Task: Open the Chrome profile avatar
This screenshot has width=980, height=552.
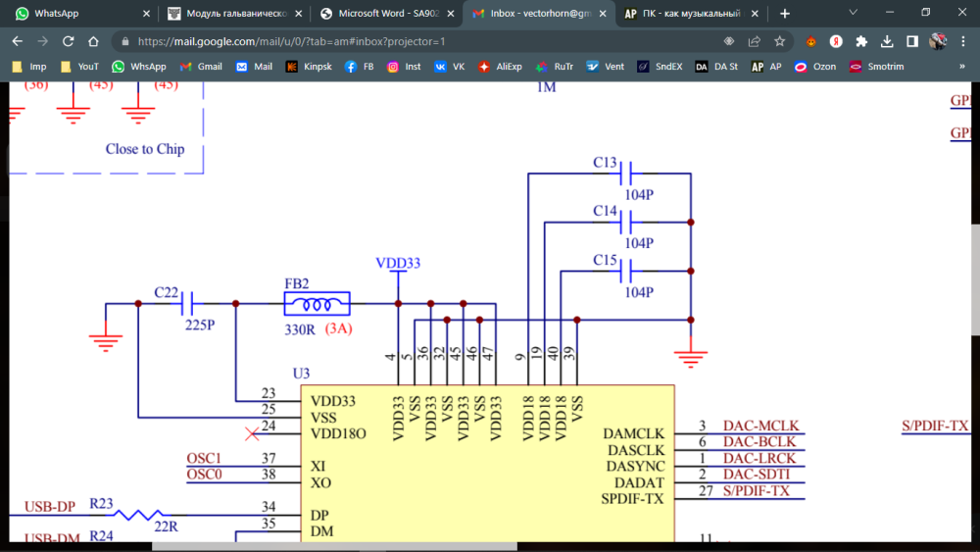Action: [x=938, y=41]
